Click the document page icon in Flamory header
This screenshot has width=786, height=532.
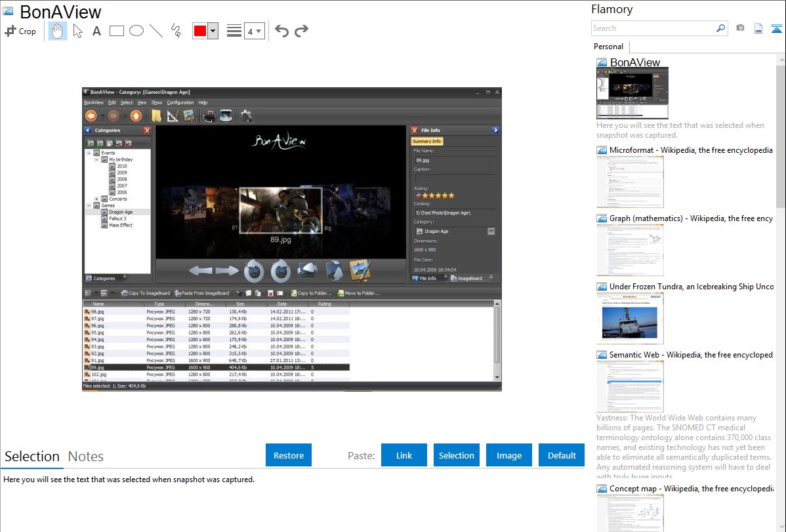coord(758,28)
